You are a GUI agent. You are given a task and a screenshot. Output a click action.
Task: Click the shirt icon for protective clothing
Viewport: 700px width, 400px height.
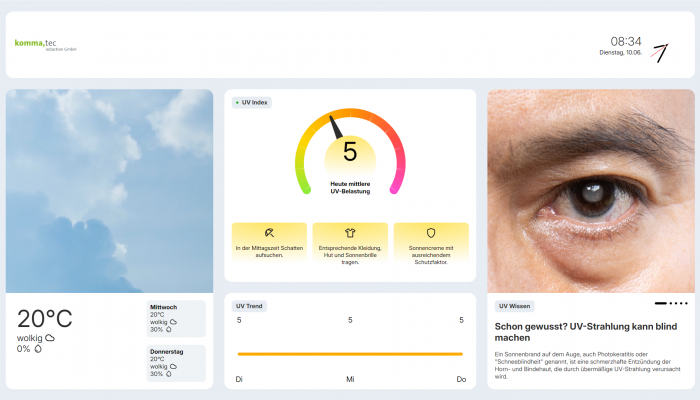pos(350,232)
